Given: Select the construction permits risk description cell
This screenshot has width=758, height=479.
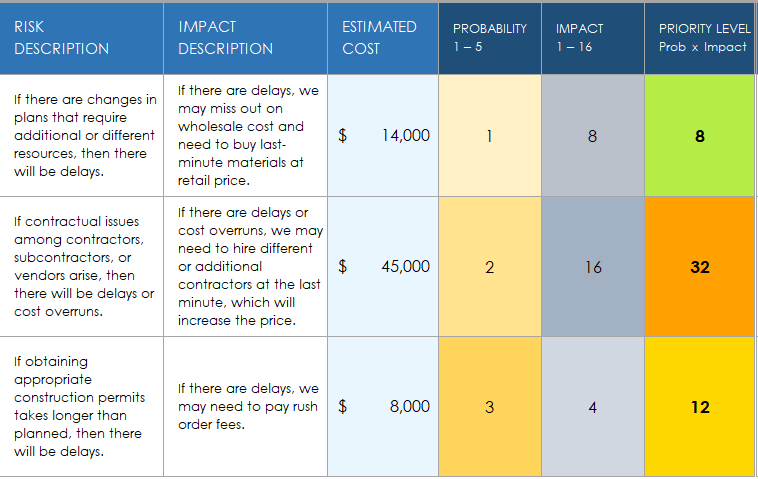Looking at the screenshot, I should [82, 407].
